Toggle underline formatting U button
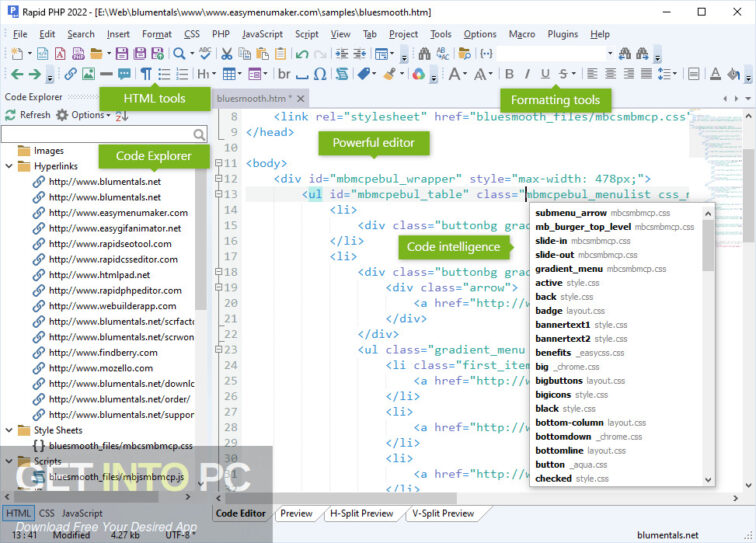The image size is (756, 543). [x=545, y=74]
